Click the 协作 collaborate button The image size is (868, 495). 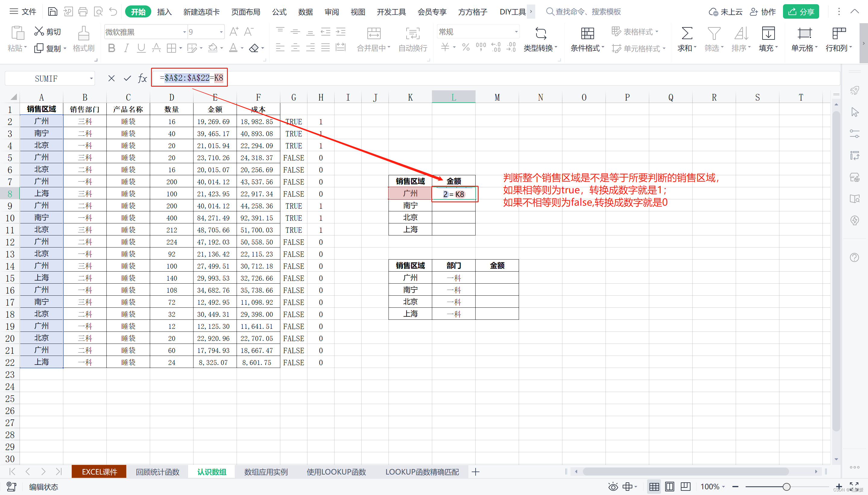[x=763, y=12]
